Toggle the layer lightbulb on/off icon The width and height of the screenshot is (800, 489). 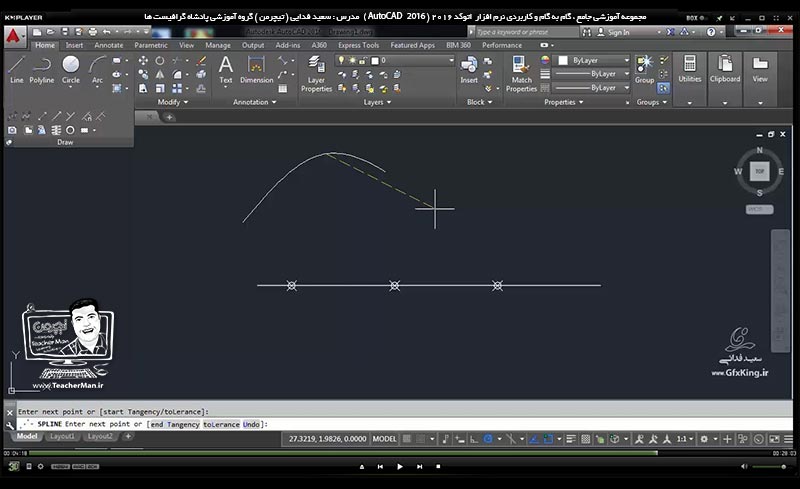point(341,60)
